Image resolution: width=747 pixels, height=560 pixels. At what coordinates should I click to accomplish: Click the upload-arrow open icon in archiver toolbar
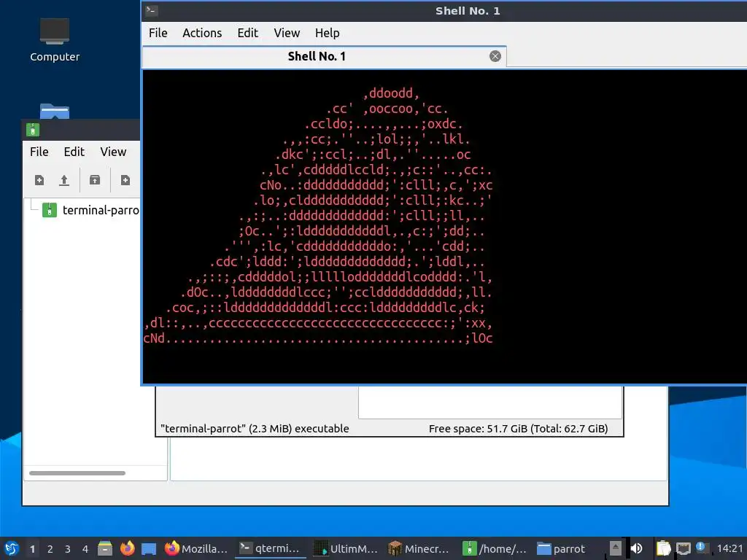pyautogui.click(x=64, y=180)
